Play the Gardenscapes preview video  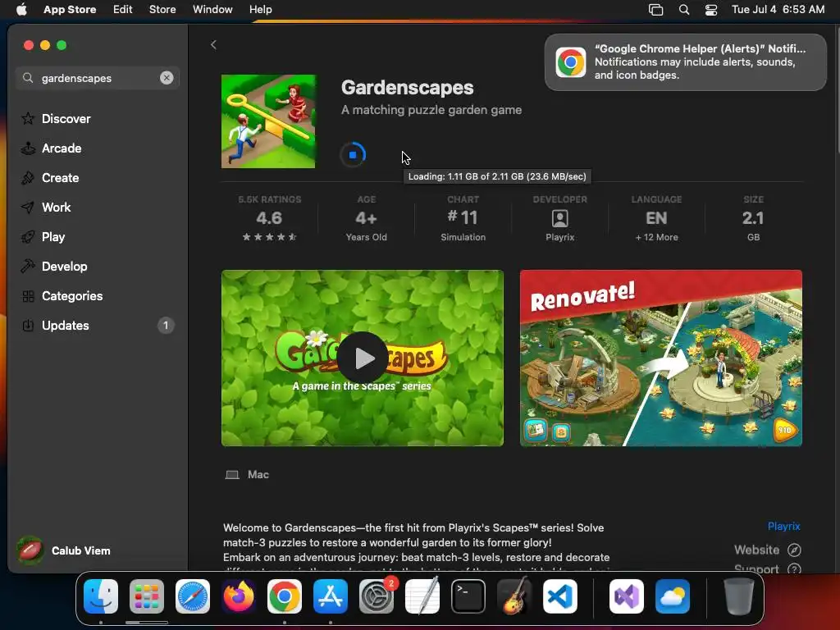363,358
